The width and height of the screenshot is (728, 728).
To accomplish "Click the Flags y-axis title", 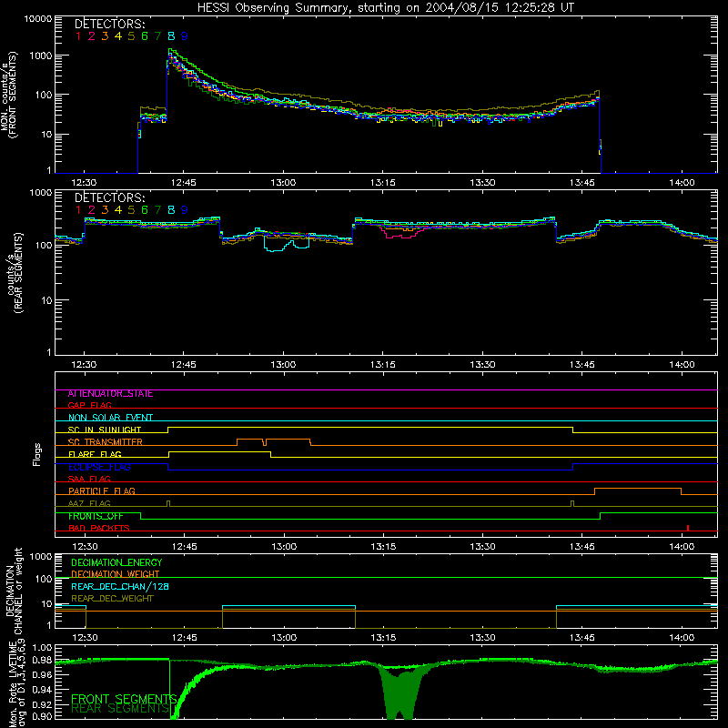I will (x=37, y=454).
